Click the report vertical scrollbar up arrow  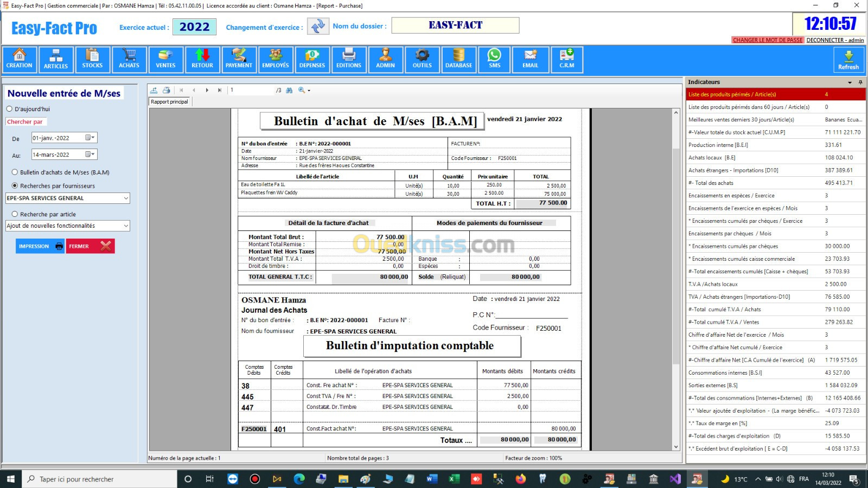676,113
